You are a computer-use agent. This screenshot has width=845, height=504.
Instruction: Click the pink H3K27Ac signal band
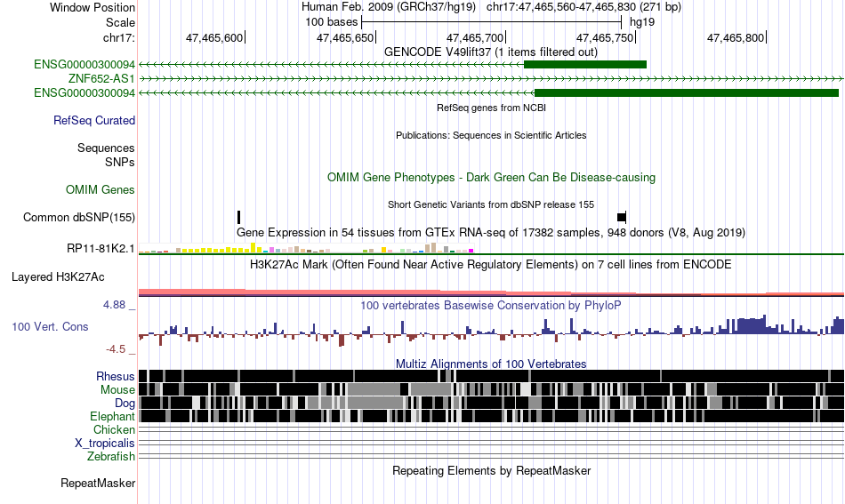pyautogui.click(x=492, y=292)
